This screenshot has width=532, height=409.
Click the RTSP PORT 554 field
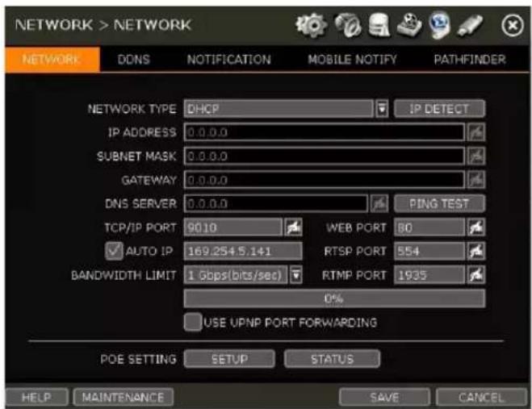pos(429,251)
